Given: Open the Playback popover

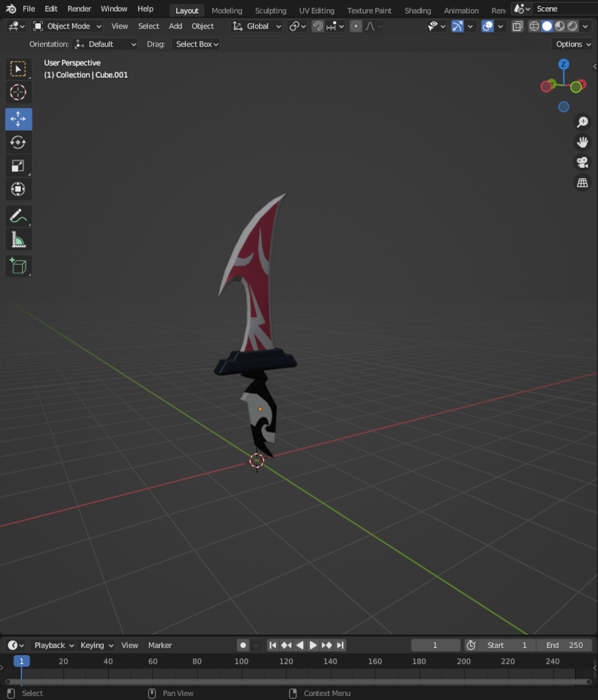Looking at the screenshot, I should coord(53,645).
